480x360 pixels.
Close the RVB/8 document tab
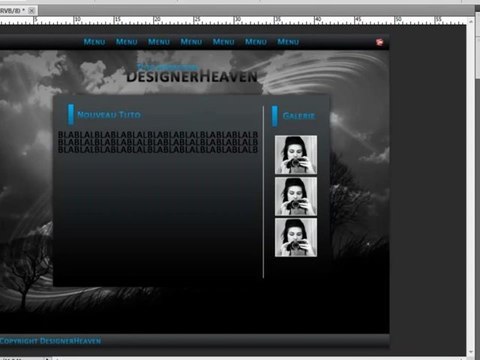pos(31,11)
